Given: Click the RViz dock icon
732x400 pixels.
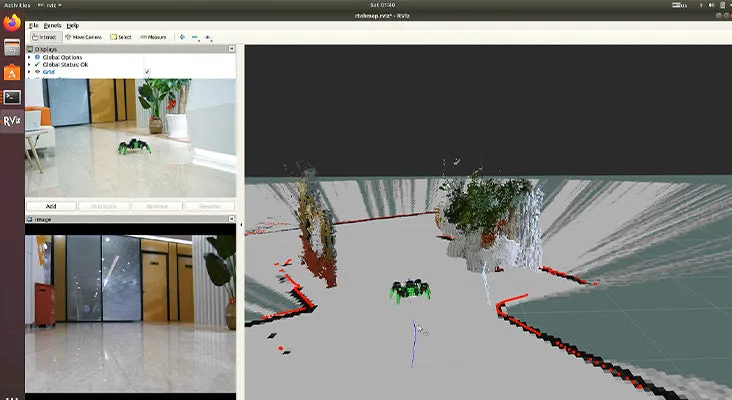Looking at the screenshot, I should [12, 121].
